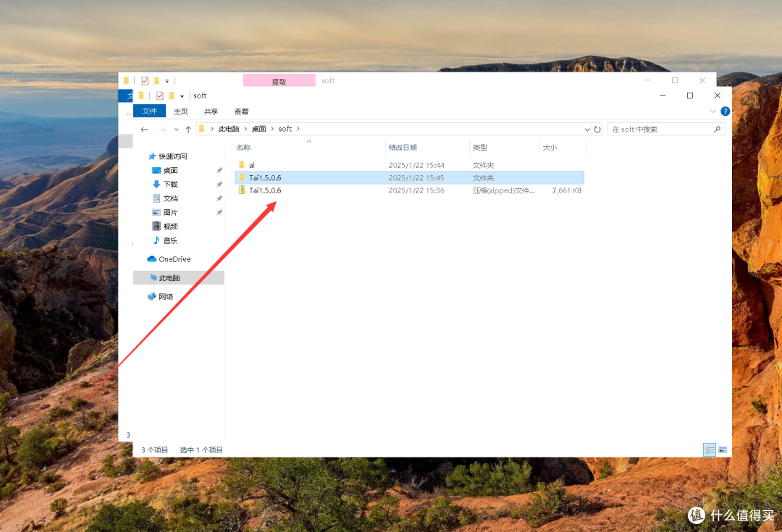782x532 pixels.
Task: Expand the chevron after 桌面
Action: [272, 129]
